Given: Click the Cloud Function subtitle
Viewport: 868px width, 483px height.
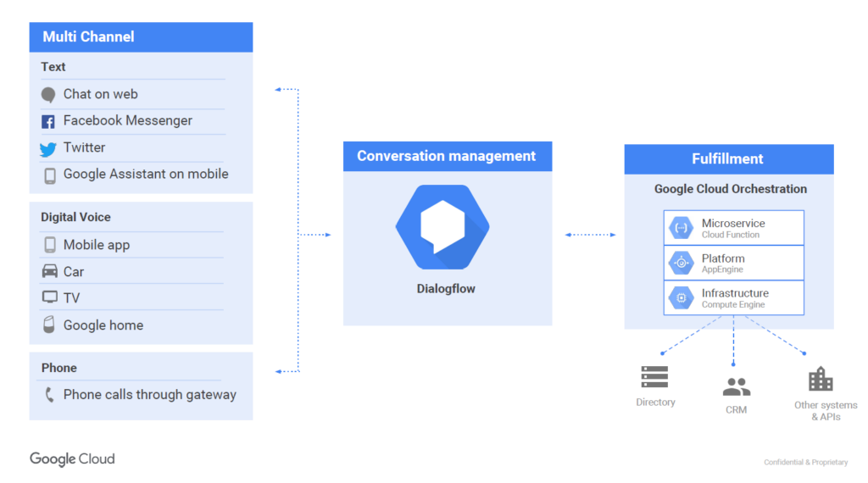Looking at the screenshot, I should click(731, 235).
